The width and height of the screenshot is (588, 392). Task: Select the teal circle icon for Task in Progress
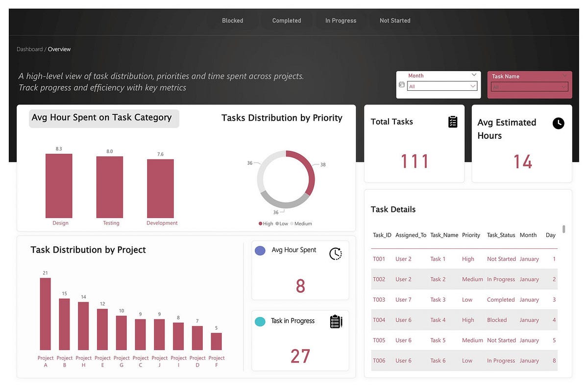point(260,321)
